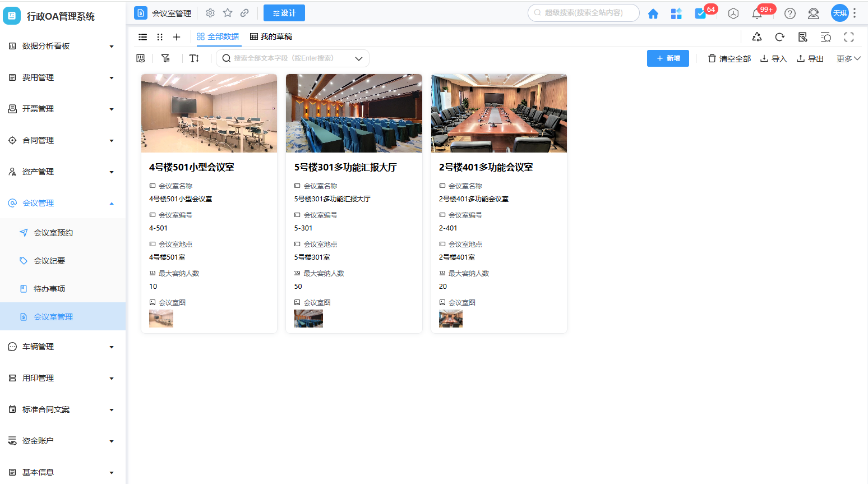Open the notification bell icon
The width and height of the screenshot is (868, 484).
pyautogui.click(x=757, y=13)
